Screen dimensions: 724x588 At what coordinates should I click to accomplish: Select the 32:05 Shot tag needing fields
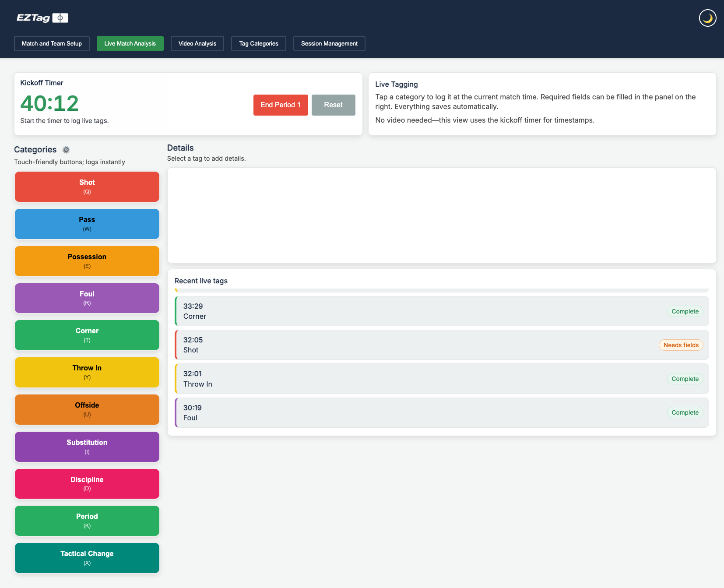coord(441,345)
